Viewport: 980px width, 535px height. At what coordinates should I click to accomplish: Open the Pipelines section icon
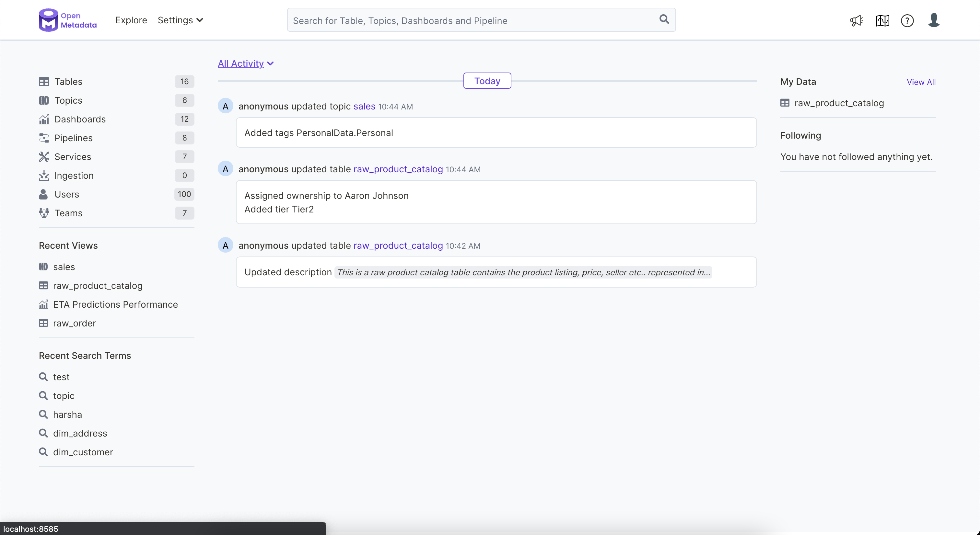pos(44,138)
